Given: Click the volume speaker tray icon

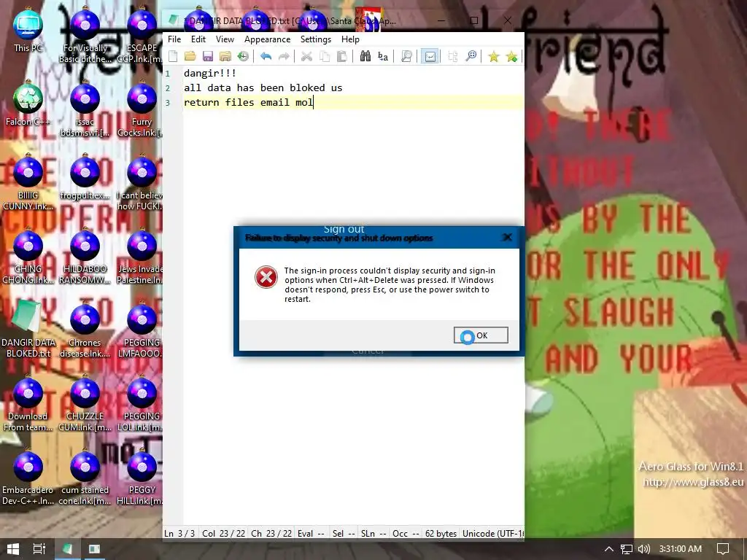Looking at the screenshot, I should pyautogui.click(x=644, y=549).
